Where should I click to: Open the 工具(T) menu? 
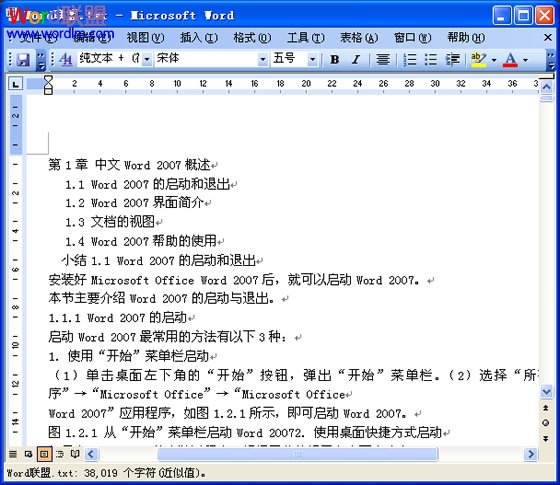306,38
